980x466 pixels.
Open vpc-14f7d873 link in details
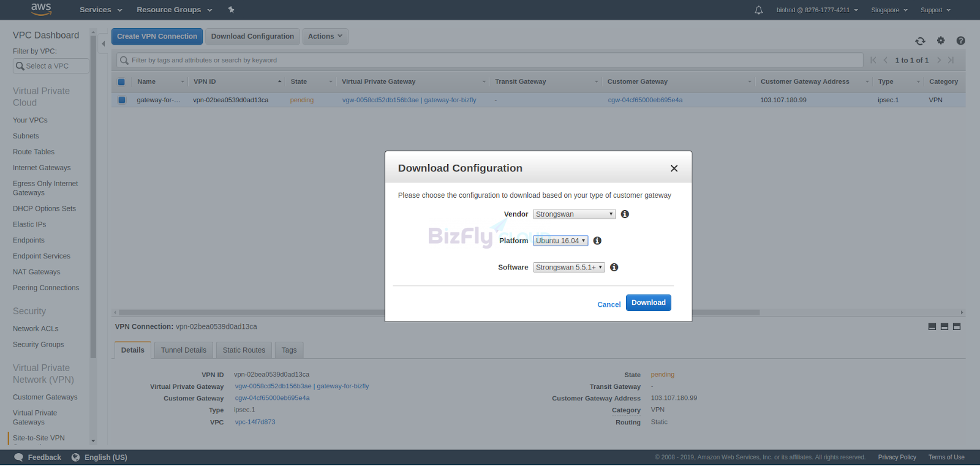point(255,422)
